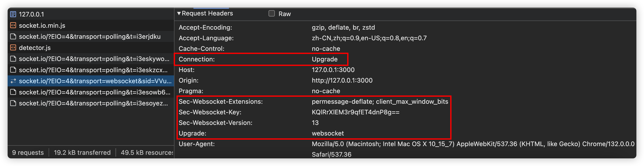This screenshot has height=166, width=644.
Task: Click the file icon beside the i3eskywo polling request
Action: (13, 59)
